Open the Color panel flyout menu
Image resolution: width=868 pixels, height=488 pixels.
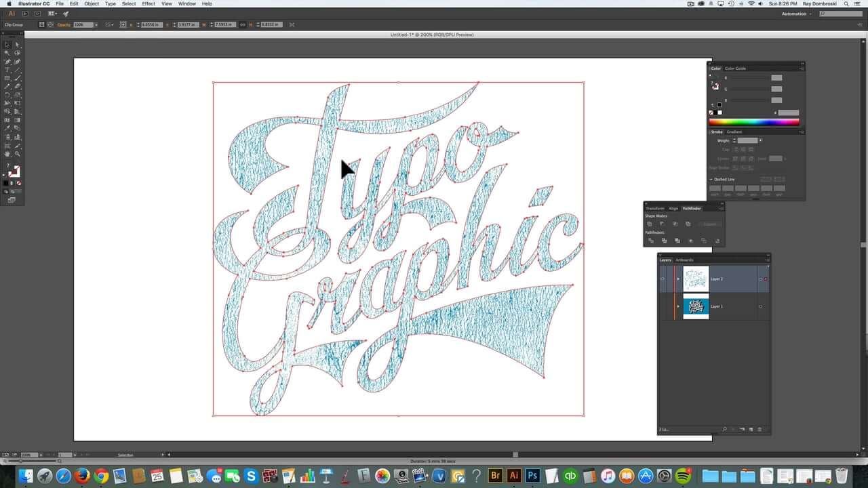pyautogui.click(x=802, y=68)
